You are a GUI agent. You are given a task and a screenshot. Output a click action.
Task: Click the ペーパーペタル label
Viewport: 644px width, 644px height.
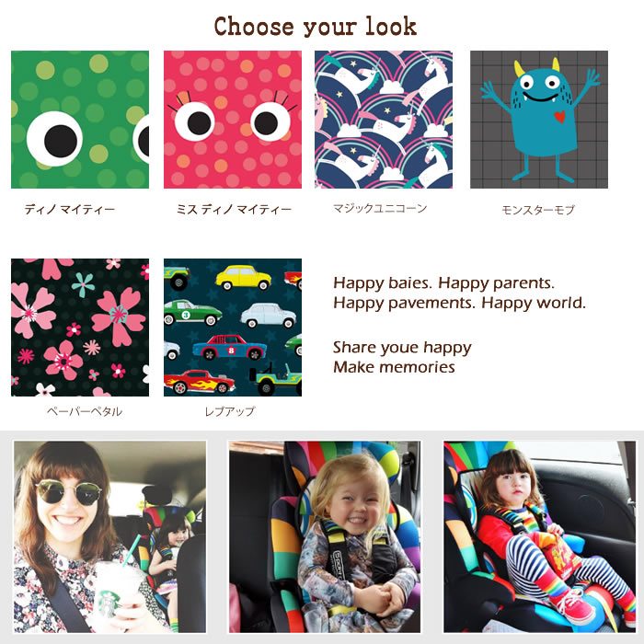[x=85, y=411]
